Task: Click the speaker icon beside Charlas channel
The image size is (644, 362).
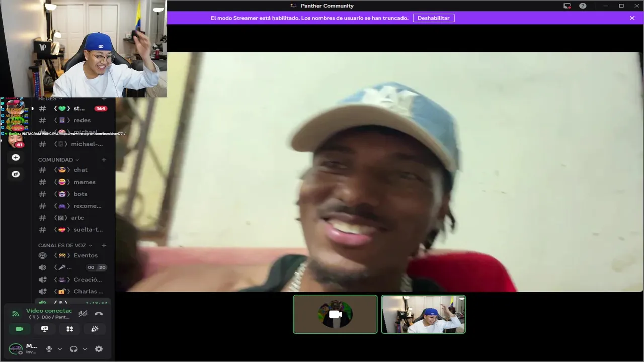Action: 43,291
